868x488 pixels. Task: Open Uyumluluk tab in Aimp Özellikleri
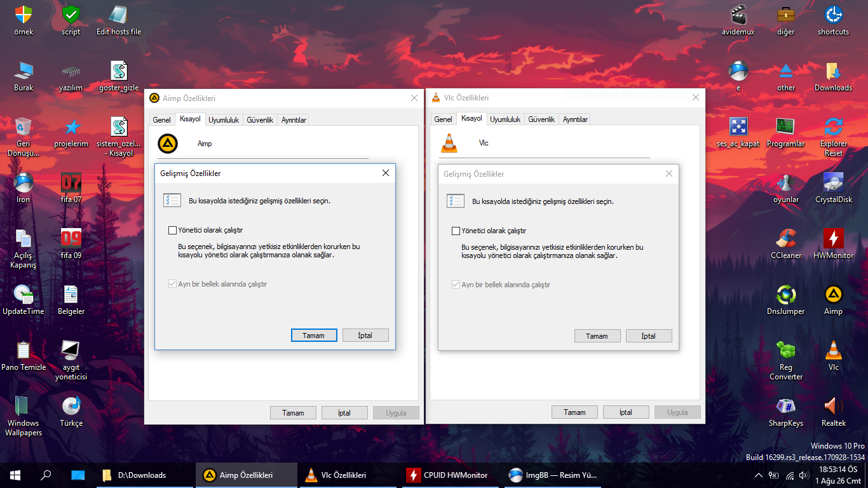[224, 119]
